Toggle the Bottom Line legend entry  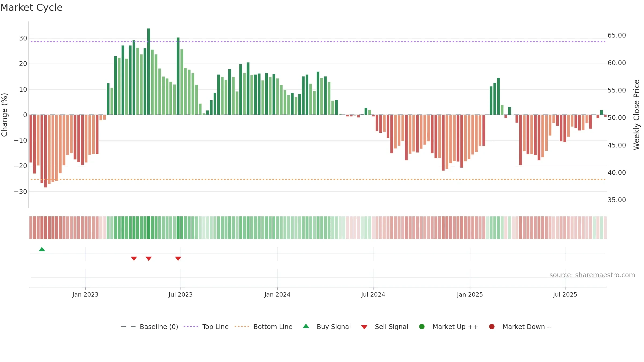coord(264,327)
